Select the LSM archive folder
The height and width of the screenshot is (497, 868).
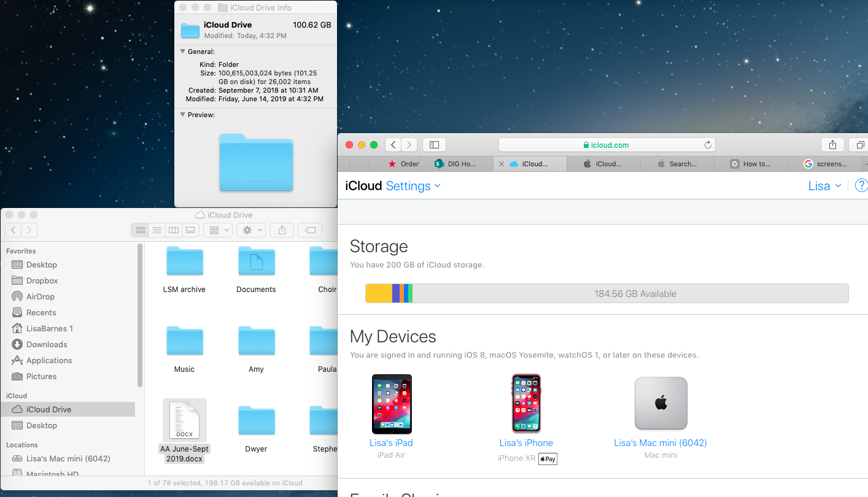pos(184,270)
